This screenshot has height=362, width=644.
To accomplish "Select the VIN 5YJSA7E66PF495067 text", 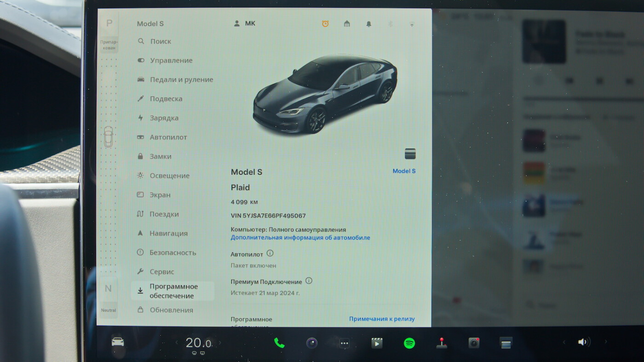I will tap(268, 215).
